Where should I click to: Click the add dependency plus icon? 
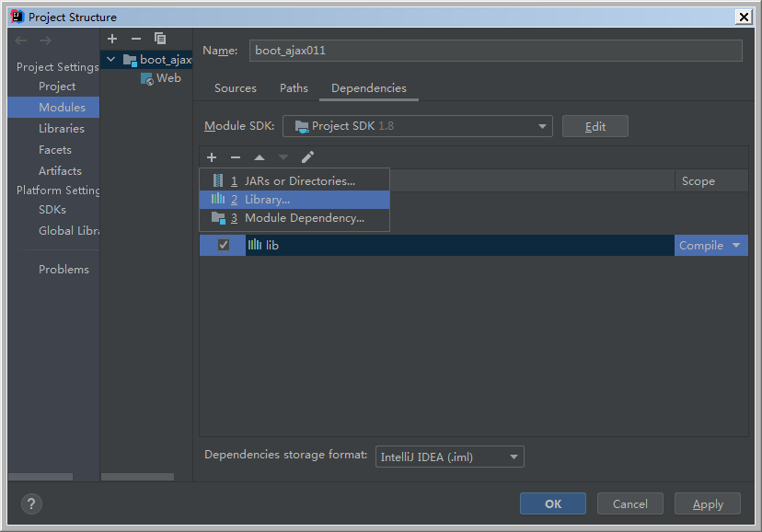212,157
